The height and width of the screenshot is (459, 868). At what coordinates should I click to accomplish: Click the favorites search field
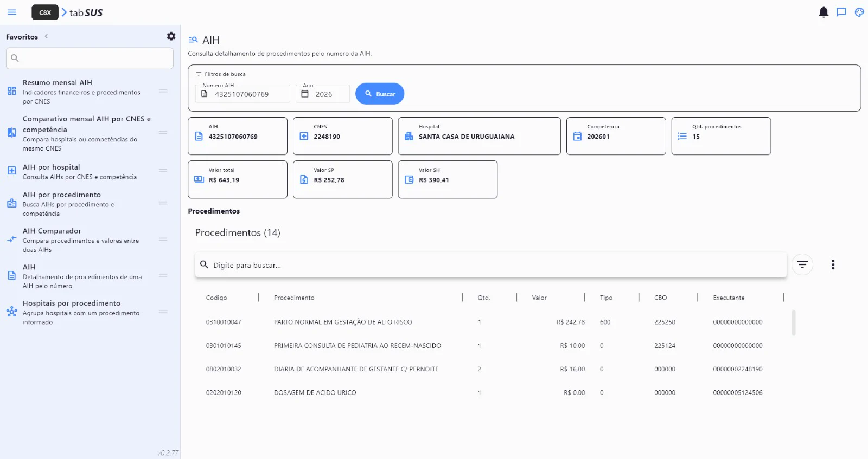[x=90, y=58]
